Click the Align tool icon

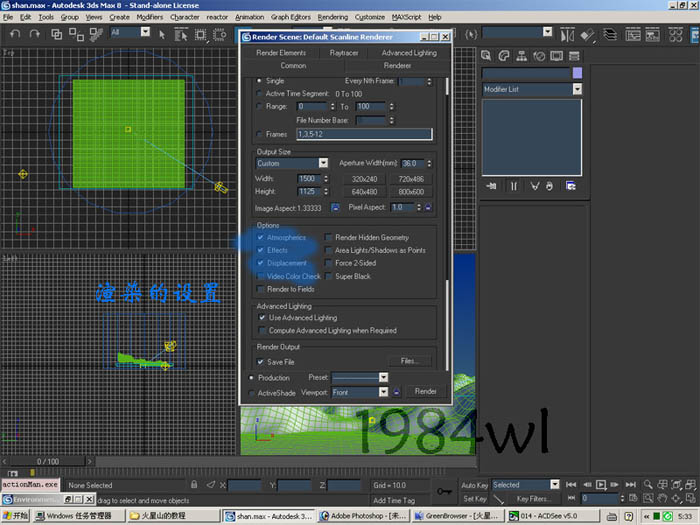click(x=588, y=35)
